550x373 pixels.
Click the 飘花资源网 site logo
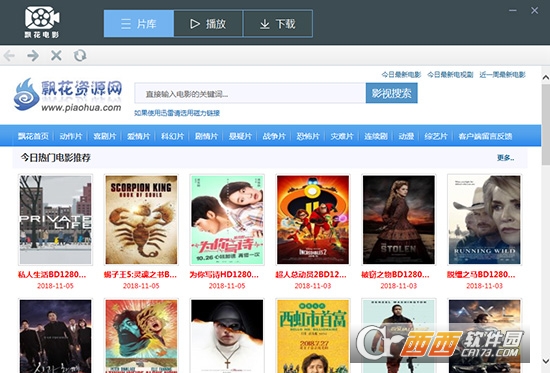point(68,95)
